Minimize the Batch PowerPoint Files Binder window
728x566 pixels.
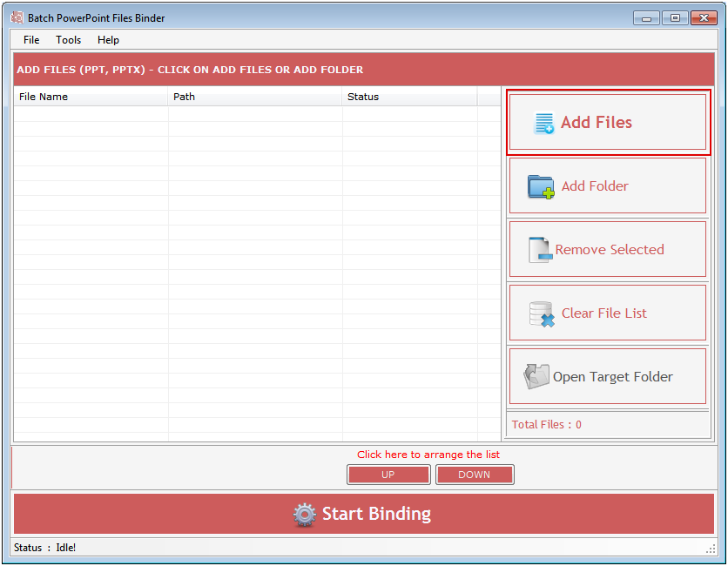pos(646,18)
